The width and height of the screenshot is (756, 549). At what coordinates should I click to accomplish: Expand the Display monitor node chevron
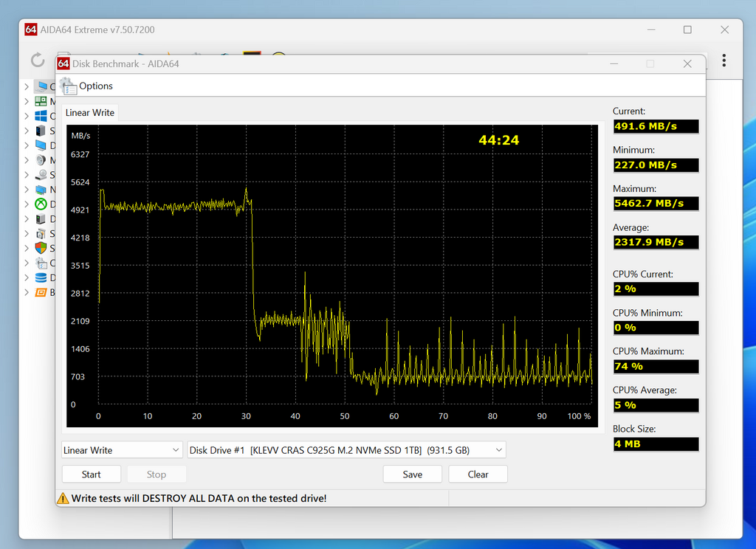pyautogui.click(x=27, y=145)
